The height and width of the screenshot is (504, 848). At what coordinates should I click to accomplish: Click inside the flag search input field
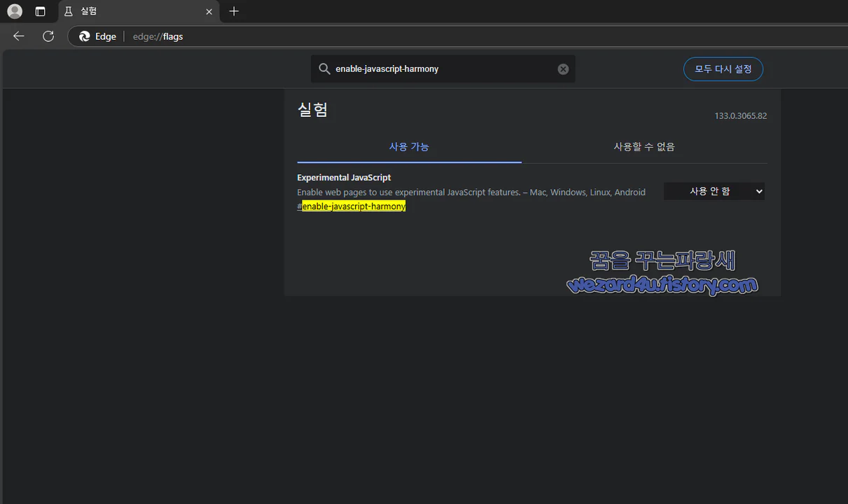(420, 69)
